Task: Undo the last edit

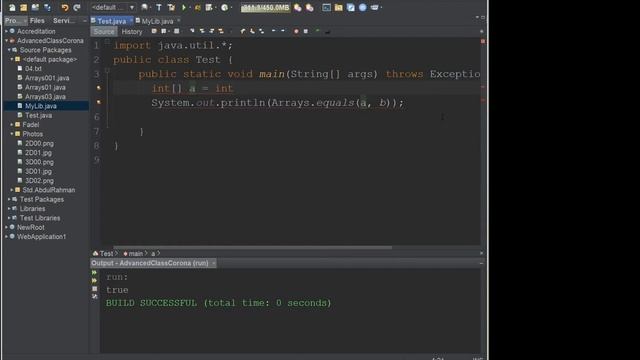Action: coord(64,7)
